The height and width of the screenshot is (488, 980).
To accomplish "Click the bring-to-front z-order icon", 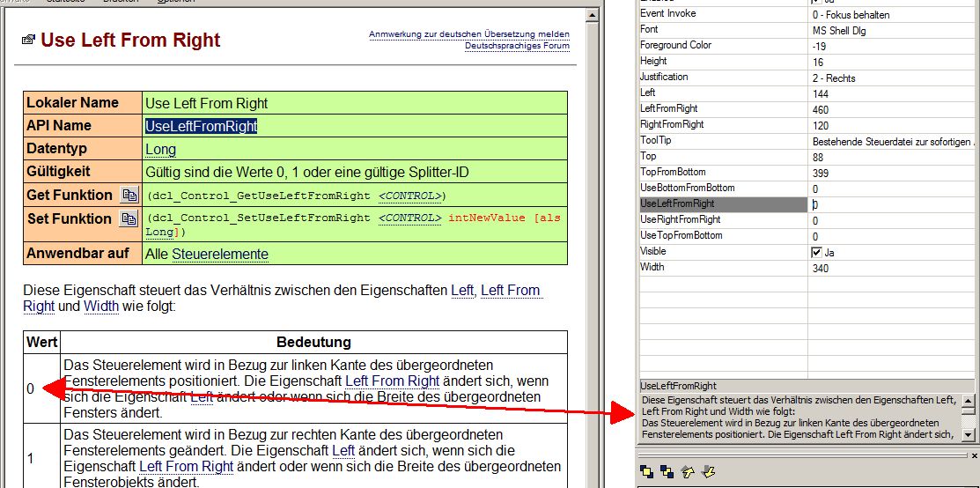I will pos(646,472).
